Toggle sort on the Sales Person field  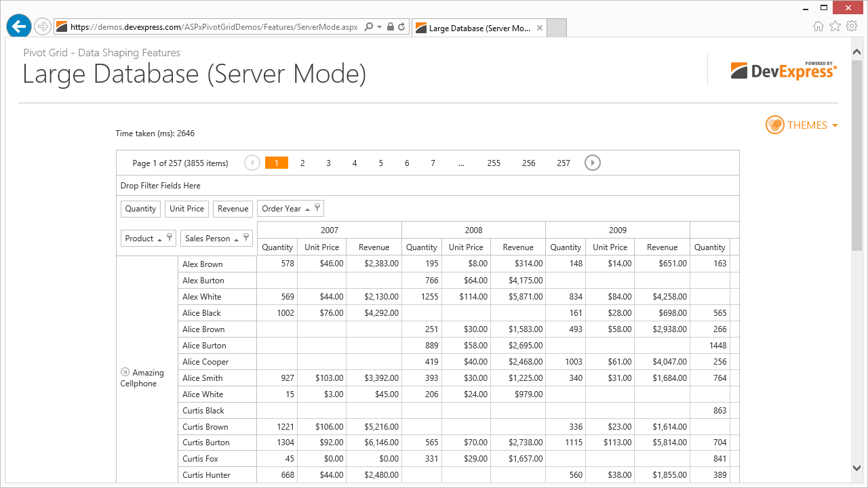[x=237, y=239]
